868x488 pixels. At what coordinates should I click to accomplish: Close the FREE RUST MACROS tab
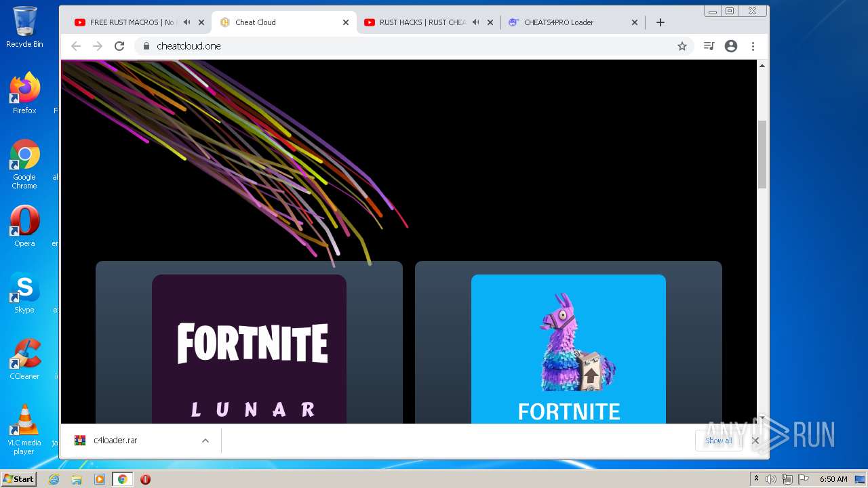[201, 22]
